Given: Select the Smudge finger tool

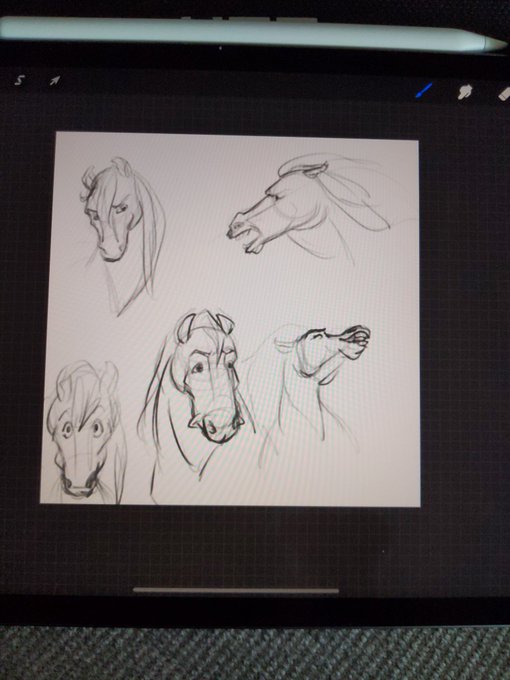Looking at the screenshot, I should (x=464, y=92).
